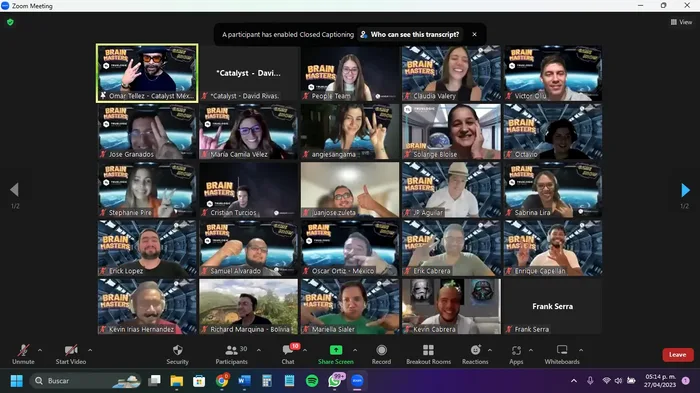Select People Team video tile
The width and height of the screenshot is (700, 393).
[x=350, y=73]
